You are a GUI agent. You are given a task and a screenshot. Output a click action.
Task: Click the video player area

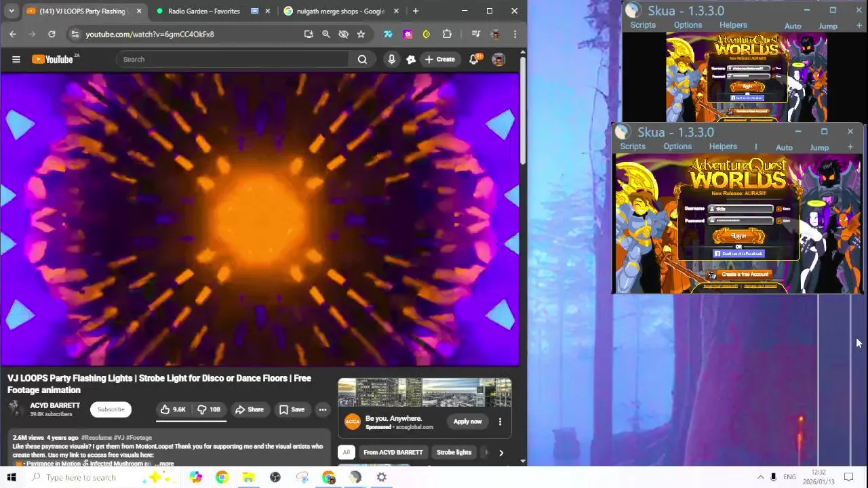point(260,220)
